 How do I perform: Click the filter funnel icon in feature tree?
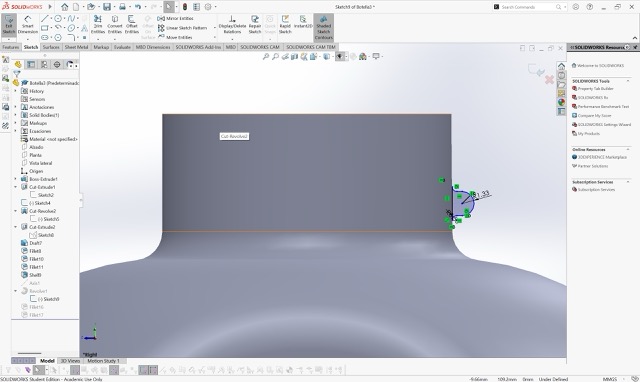(x=17, y=74)
